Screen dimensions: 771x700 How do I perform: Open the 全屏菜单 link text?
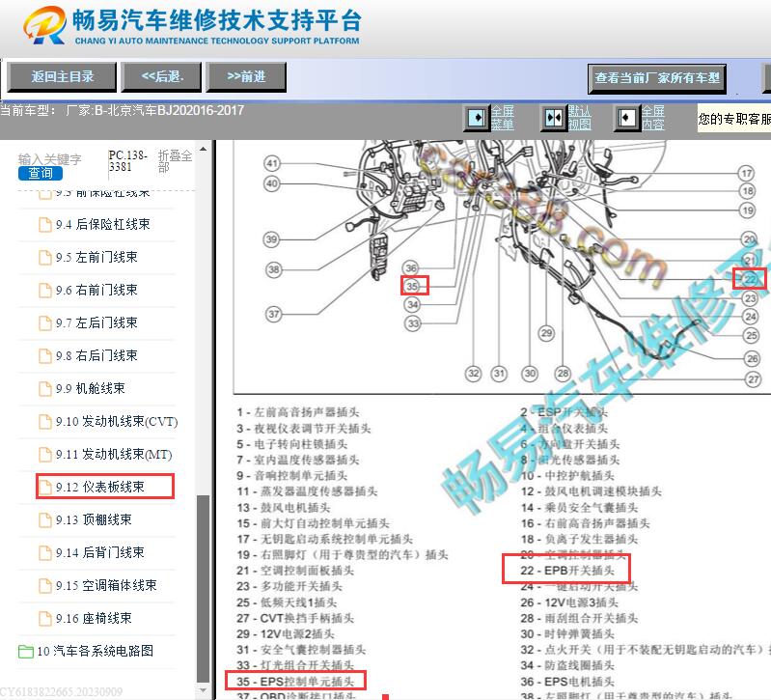coord(503,118)
